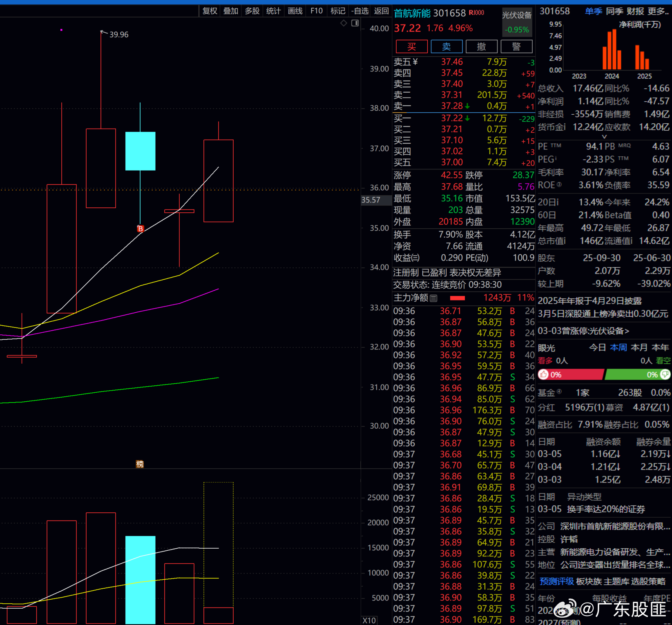Image resolution: width=672 pixels, height=625 pixels.
Task: Click the 换手率达20%的证券 abnormal movement entry
Action: pos(606,509)
